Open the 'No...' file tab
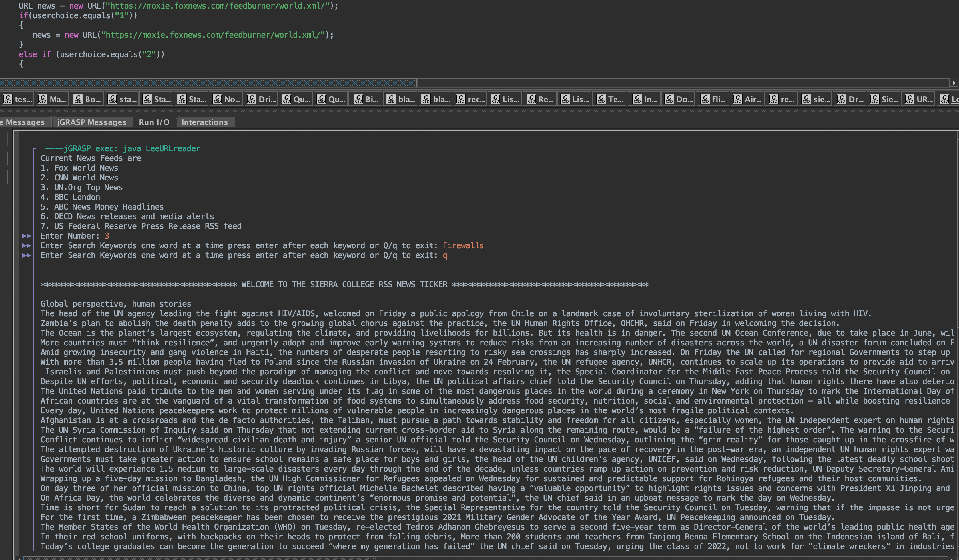Screen dimensions: 959x560 tap(227, 99)
